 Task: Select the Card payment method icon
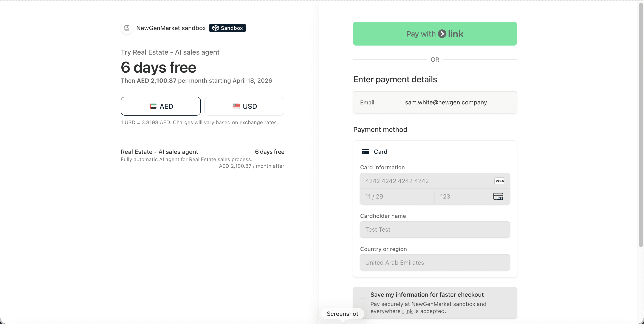coord(365,151)
